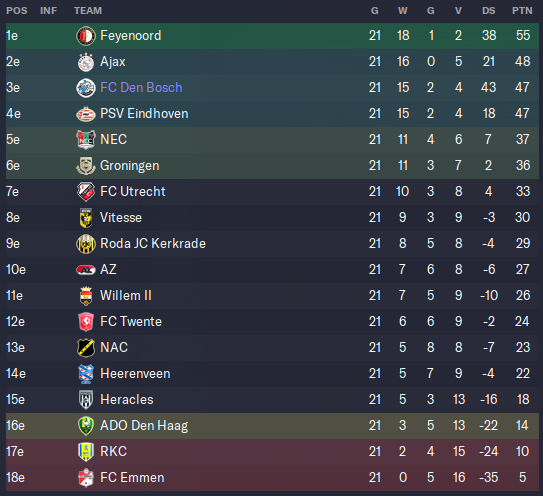Sort table by PTN column header
This screenshot has height=496, width=543.
[x=522, y=11]
